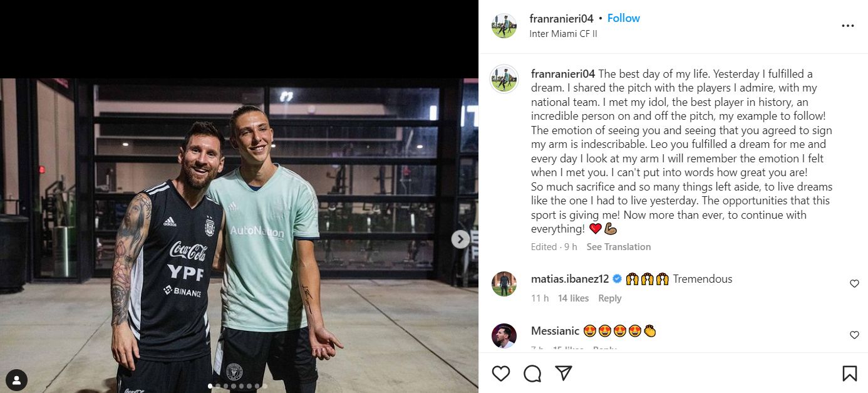View the 14 likes on comment
This screenshot has width=868, height=393.
click(573, 298)
